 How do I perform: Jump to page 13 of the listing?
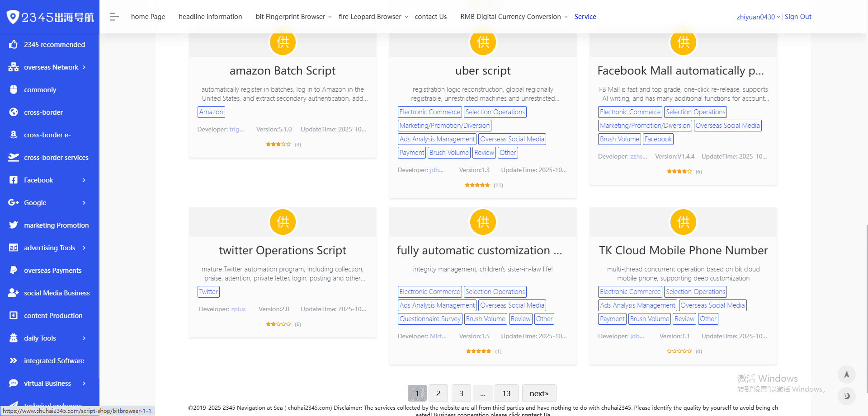(506, 393)
